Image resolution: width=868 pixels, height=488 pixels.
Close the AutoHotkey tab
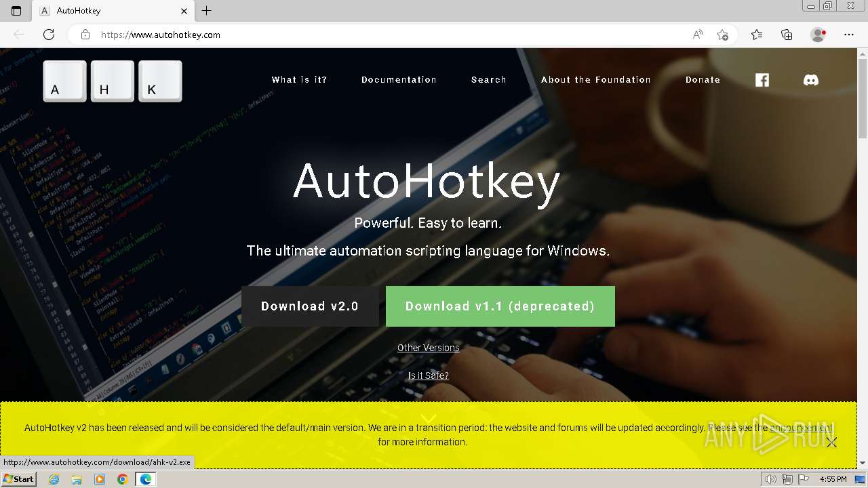tap(184, 11)
